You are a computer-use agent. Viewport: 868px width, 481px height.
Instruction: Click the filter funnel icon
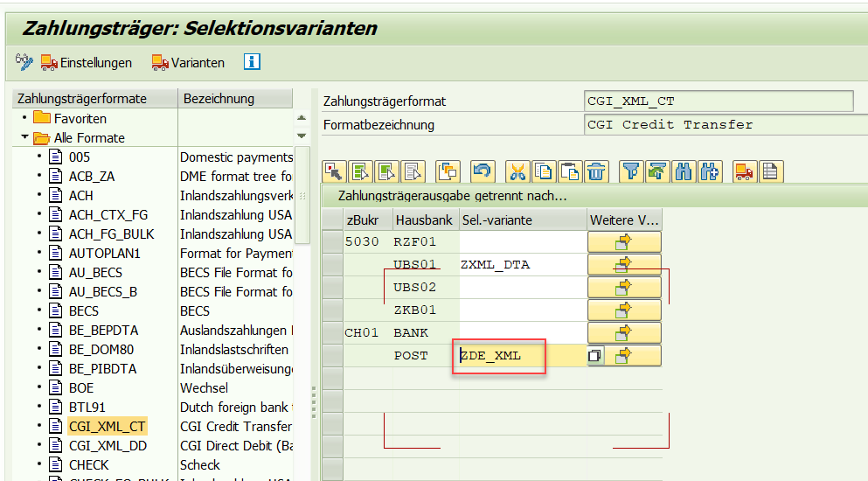(631, 171)
